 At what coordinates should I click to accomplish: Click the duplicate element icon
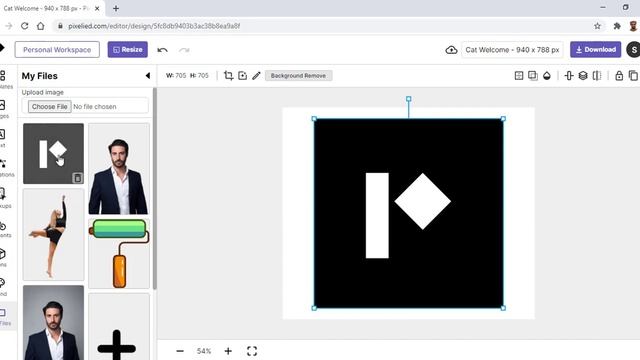[633, 76]
